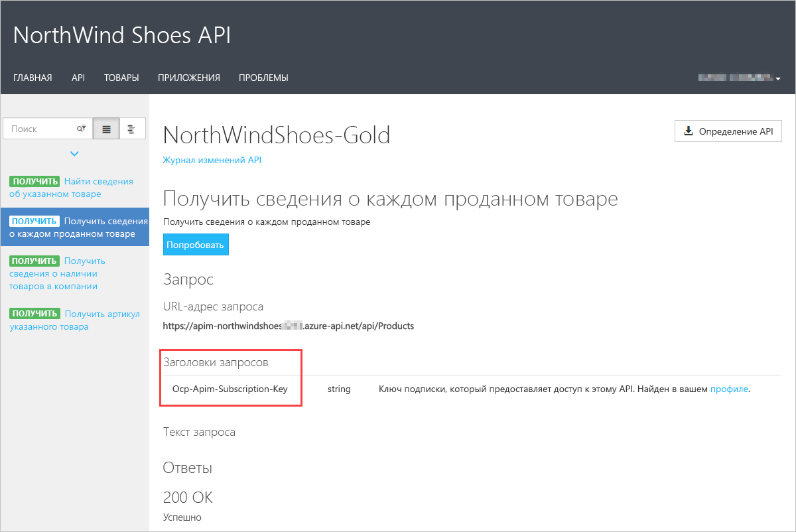Select the flat list view of operations

105,128
